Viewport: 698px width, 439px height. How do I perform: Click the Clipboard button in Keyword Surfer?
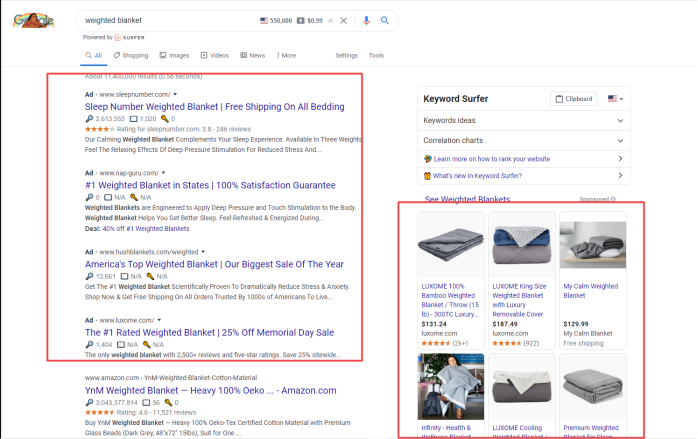(x=574, y=99)
